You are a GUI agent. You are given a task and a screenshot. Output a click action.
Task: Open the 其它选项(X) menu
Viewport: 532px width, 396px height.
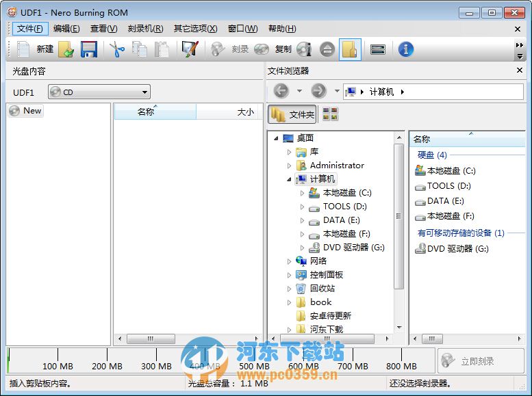(195, 29)
